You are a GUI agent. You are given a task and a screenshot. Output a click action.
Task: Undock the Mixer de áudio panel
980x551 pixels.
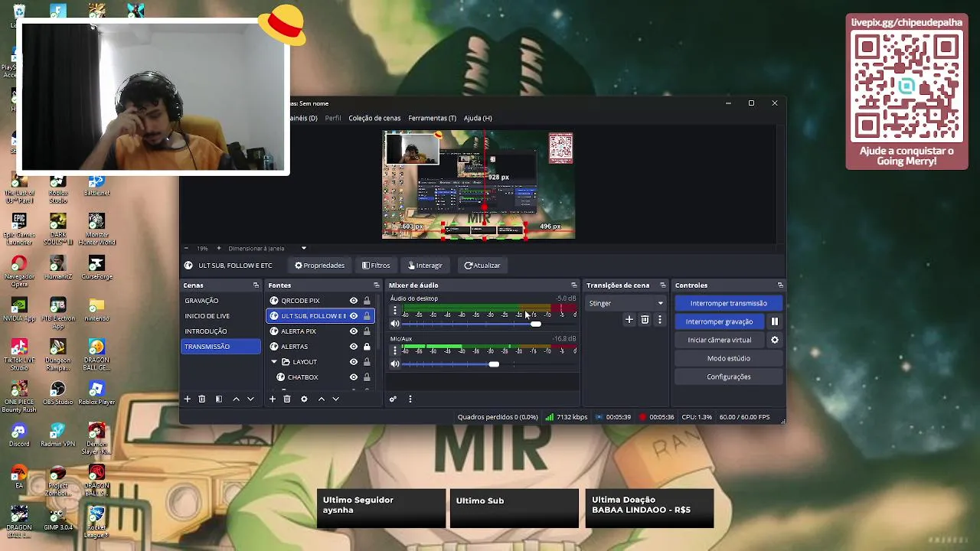click(x=573, y=285)
